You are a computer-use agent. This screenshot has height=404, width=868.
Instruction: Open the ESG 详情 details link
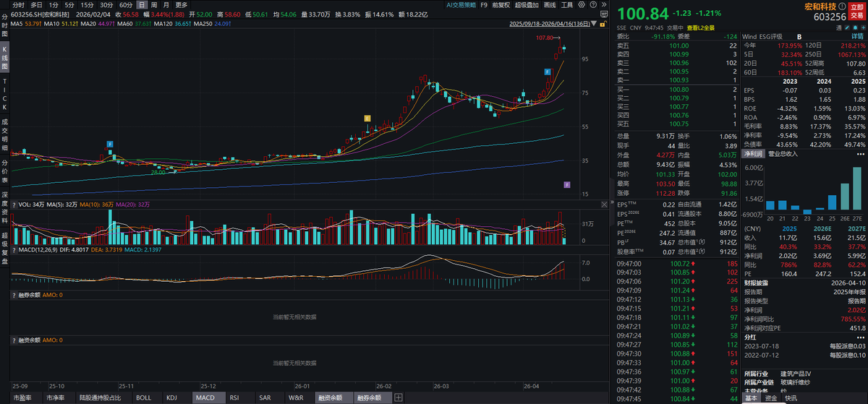(x=857, y=36)
